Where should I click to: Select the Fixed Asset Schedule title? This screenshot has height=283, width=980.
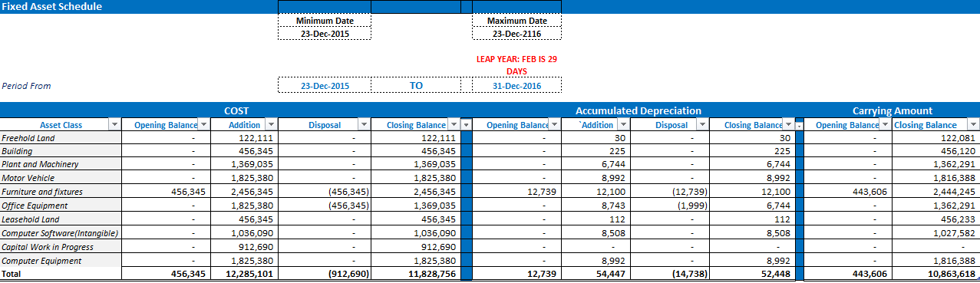click(x=51, y=6)
